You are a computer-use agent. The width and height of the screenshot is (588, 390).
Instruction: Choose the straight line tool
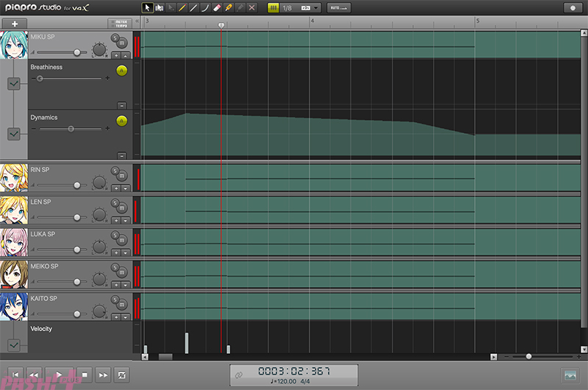tap(193, 7)
